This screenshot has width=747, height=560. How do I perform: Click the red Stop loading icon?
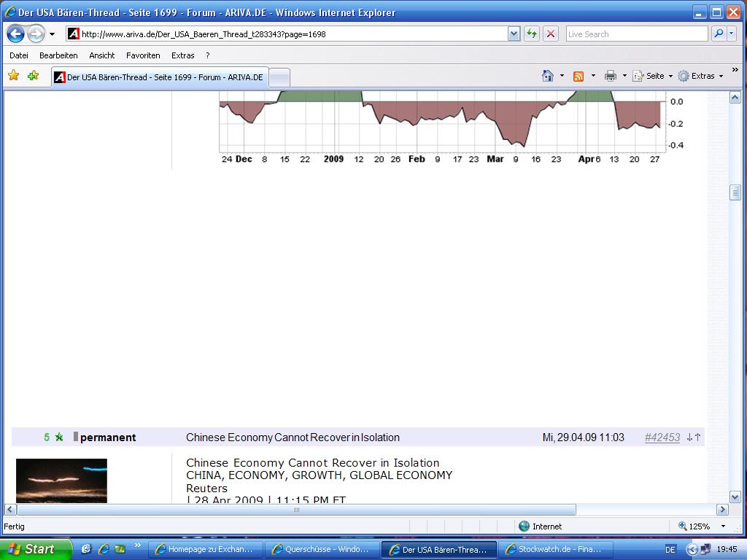(551, 34)
